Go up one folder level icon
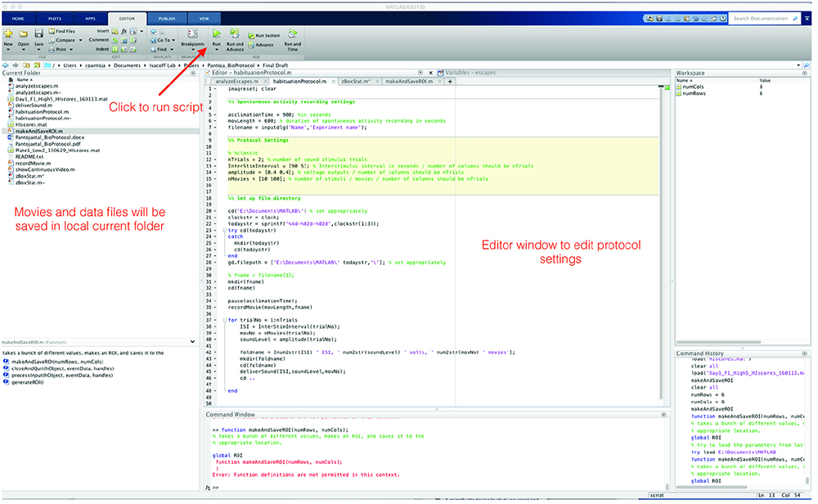818x504 pixels. click(x=26, y=65)
